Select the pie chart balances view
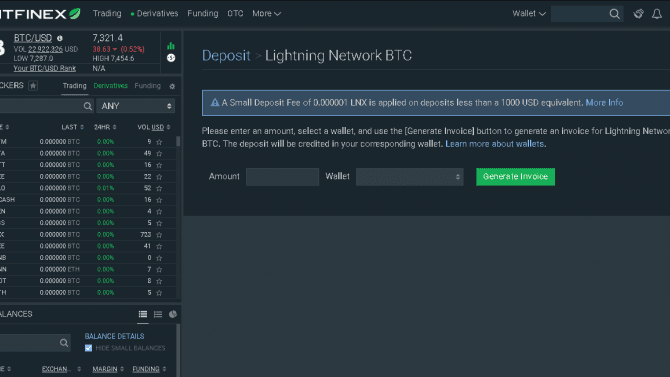Viewport: 670px width, 377px height. [x=173, y=314]
